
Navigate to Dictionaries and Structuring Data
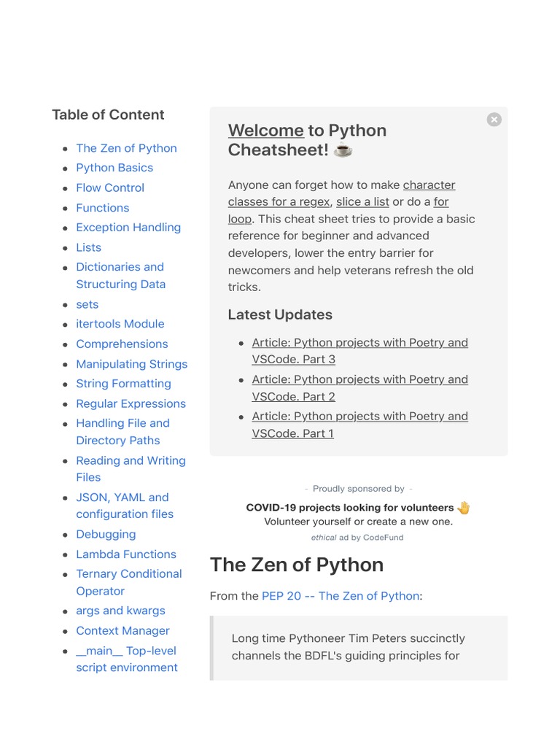click(120, 276)
